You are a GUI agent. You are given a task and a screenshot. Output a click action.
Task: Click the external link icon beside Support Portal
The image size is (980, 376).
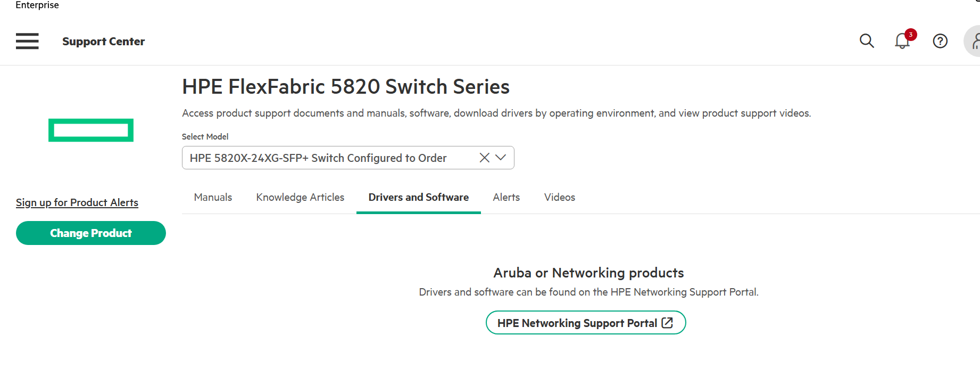click(x=667, y=323)
